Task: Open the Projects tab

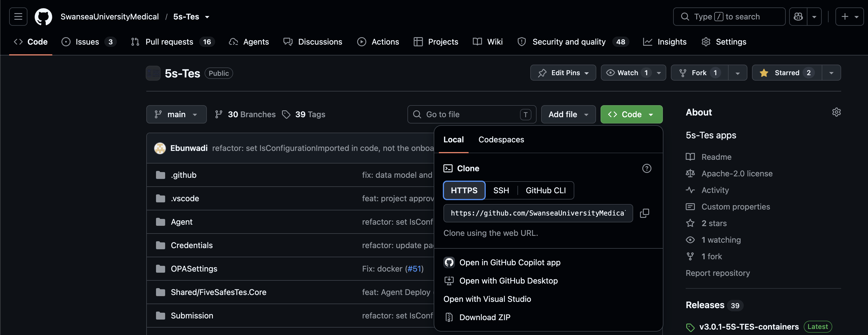Action: coord(436,42)
